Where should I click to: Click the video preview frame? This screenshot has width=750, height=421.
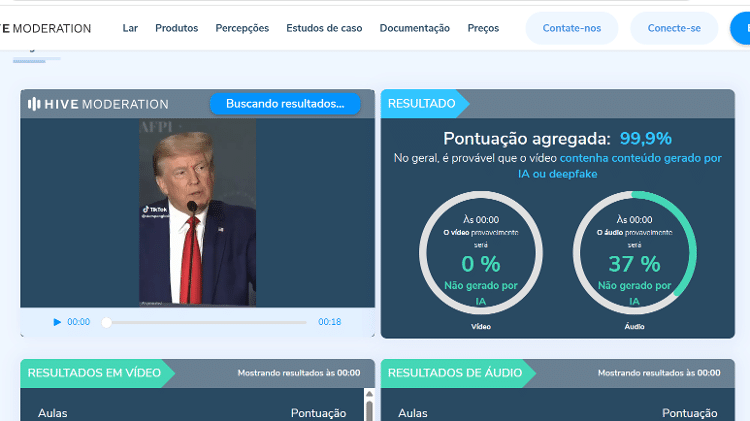pyautogui.click(x=198, y=212)
